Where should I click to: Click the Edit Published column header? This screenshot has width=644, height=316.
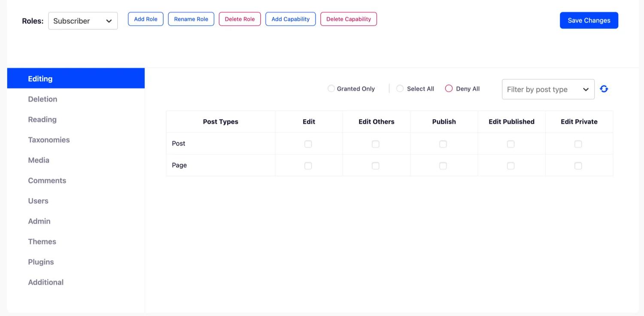[511, 122]
